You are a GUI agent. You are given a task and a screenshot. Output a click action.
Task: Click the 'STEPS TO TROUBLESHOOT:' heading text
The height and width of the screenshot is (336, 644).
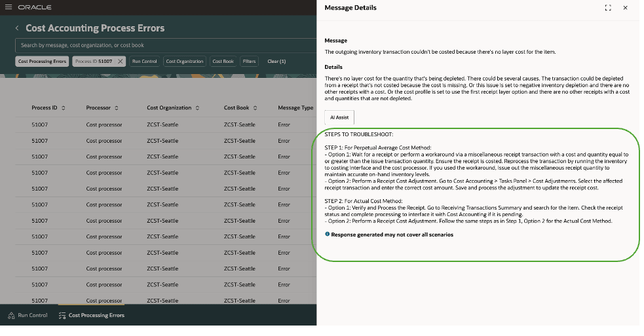(358, 134)
